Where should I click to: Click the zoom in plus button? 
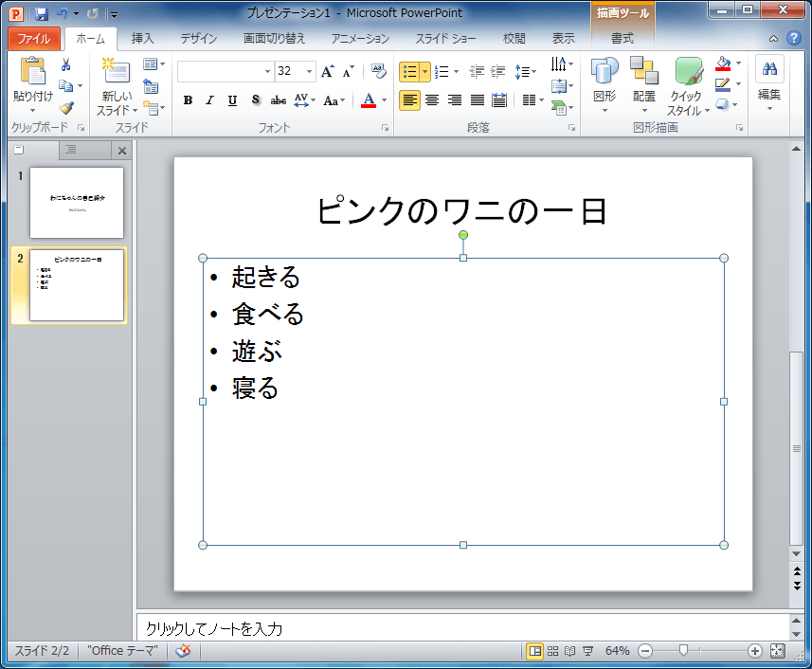[755, 651]
